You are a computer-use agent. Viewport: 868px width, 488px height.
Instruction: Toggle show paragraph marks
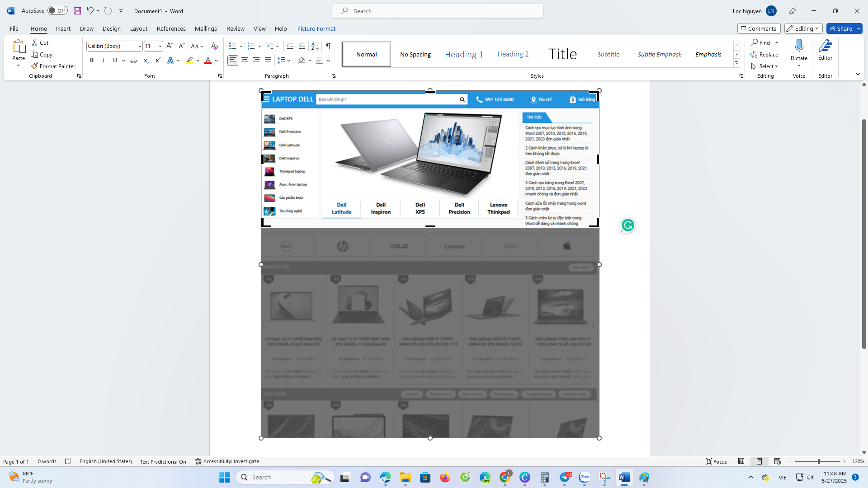tap(328, 46)
